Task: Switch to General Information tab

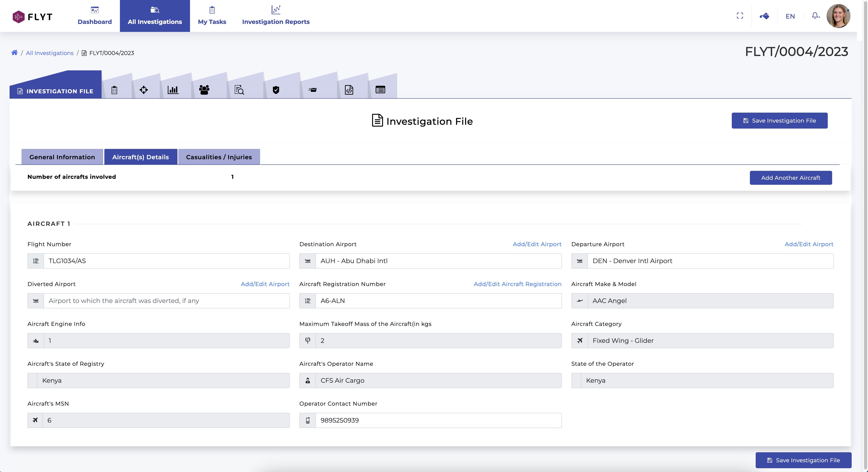Action: tap(62, 157)
